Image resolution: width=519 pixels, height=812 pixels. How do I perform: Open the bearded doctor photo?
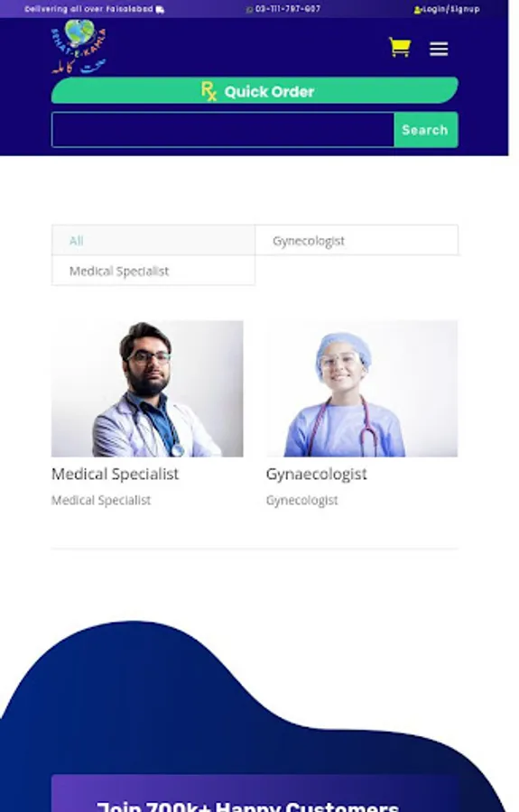tap(147, 388)
